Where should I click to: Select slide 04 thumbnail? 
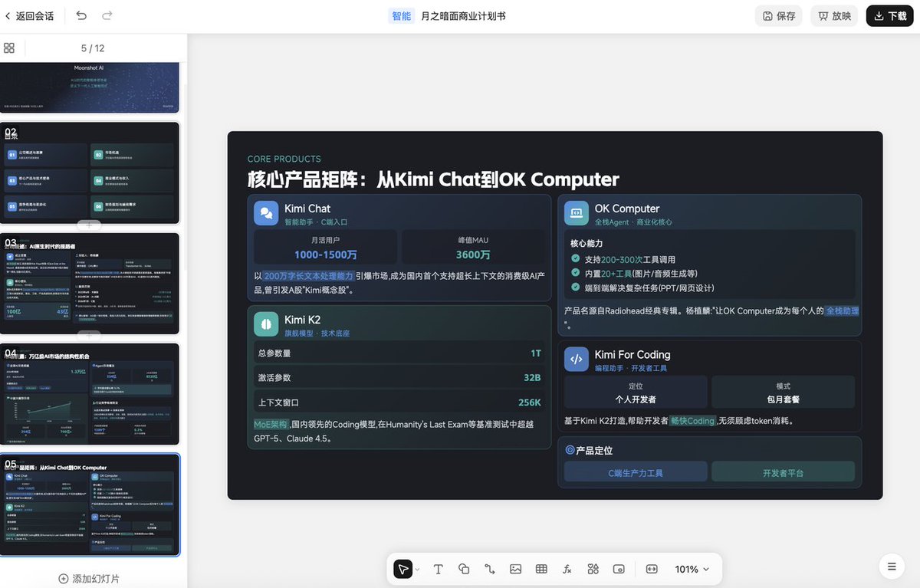90,394
